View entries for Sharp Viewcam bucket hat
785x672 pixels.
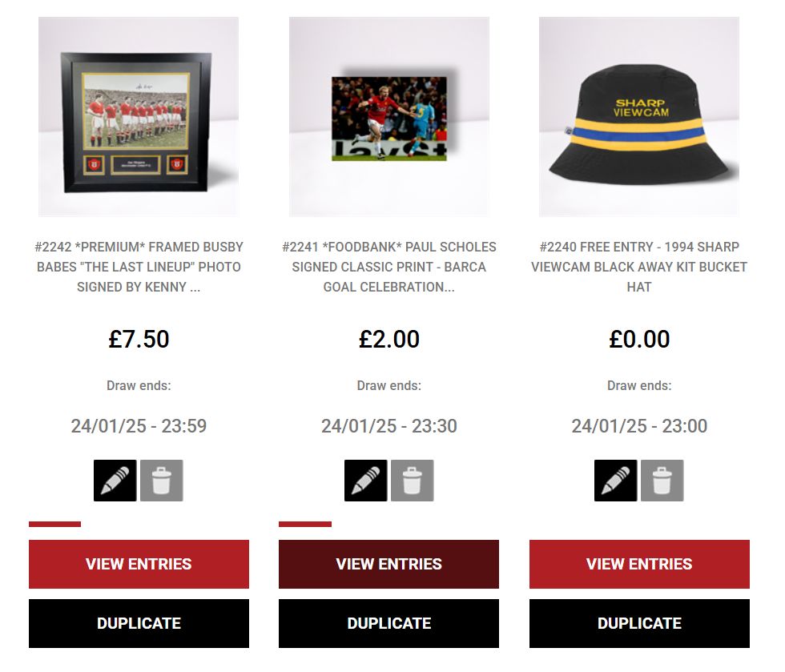639,564
